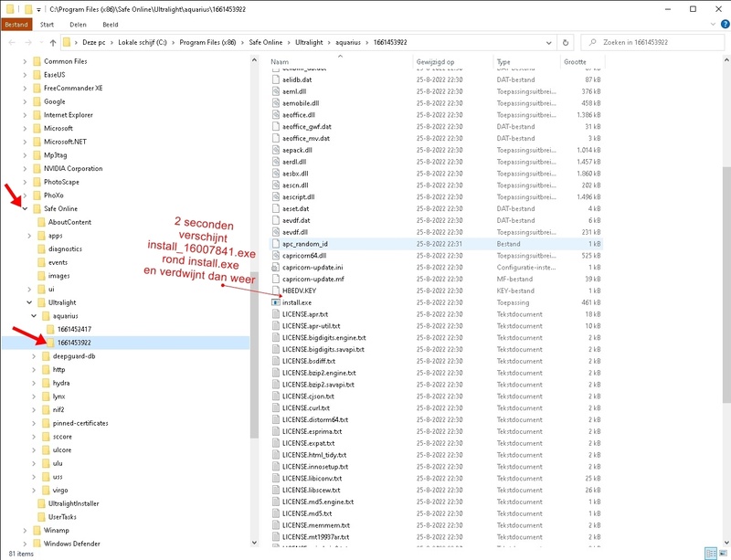731x560 pixels.
Task: Open the Help question mark icon
Action: [725, 25]
